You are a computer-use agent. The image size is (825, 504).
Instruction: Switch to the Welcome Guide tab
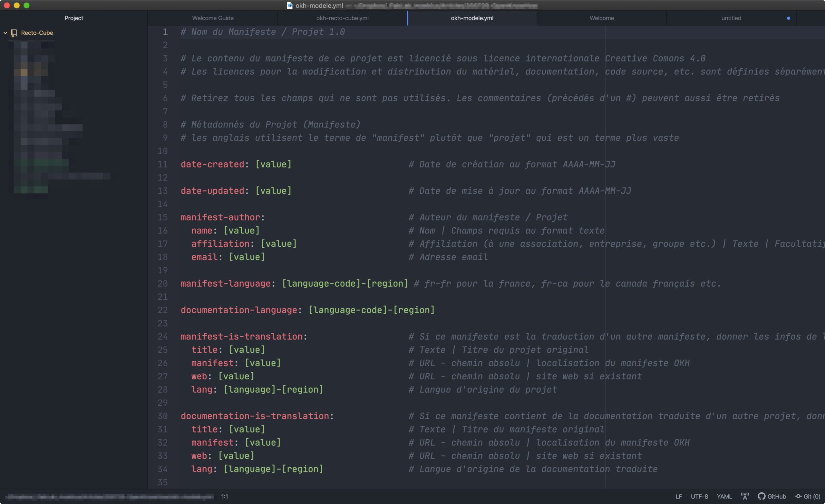213,18
